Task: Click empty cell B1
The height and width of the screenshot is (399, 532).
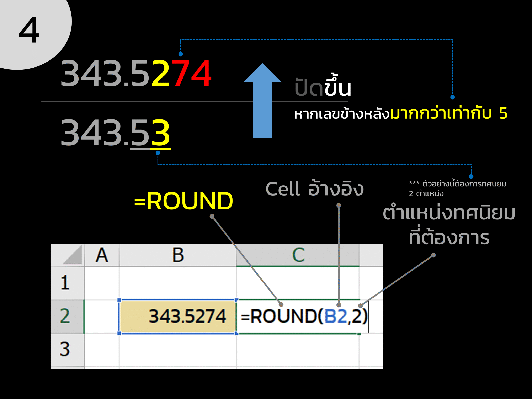Action: (178, 283)
